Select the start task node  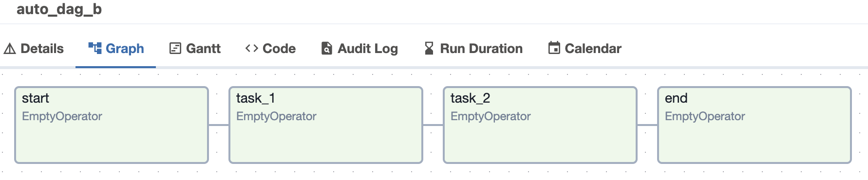tap(112, 125)
